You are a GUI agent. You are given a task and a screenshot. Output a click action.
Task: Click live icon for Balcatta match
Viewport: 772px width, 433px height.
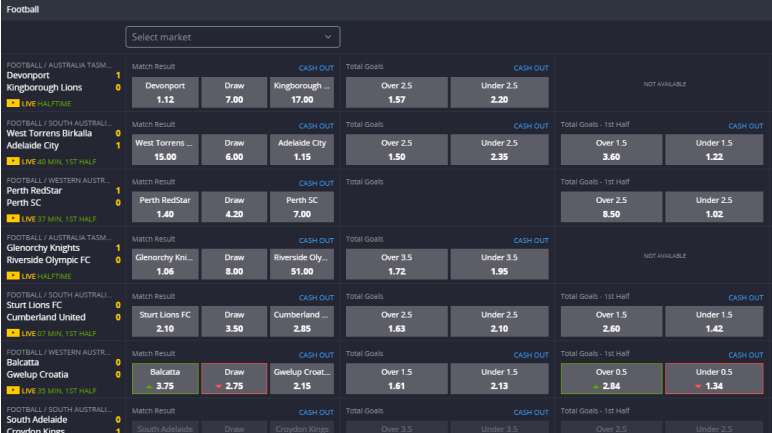pyautogui.click(x=12, y=390)
